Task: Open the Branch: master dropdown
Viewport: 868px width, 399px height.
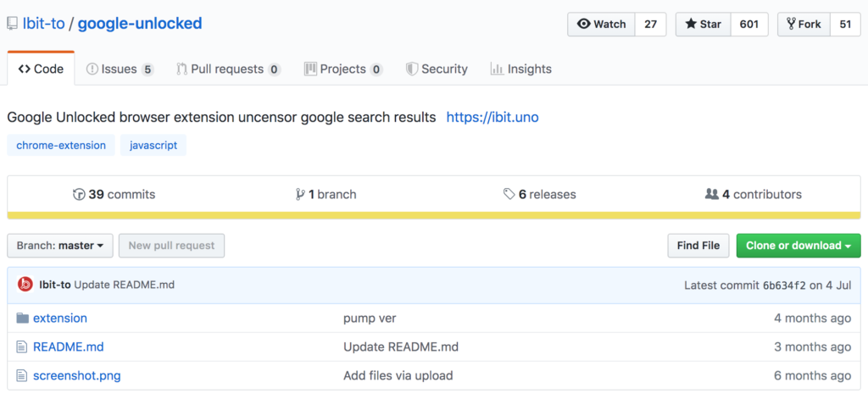Action: (x=60, y=246)
